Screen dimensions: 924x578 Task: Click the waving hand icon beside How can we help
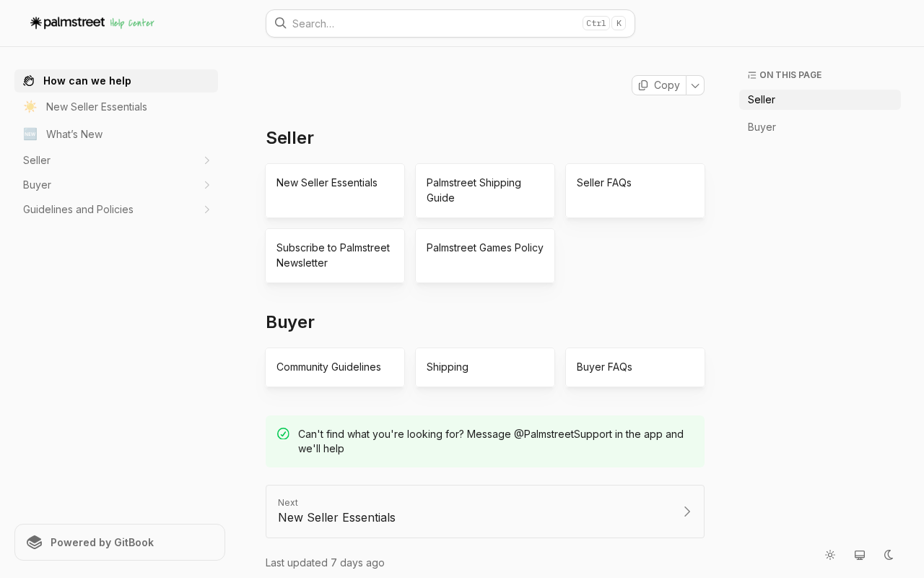point(29,81)
